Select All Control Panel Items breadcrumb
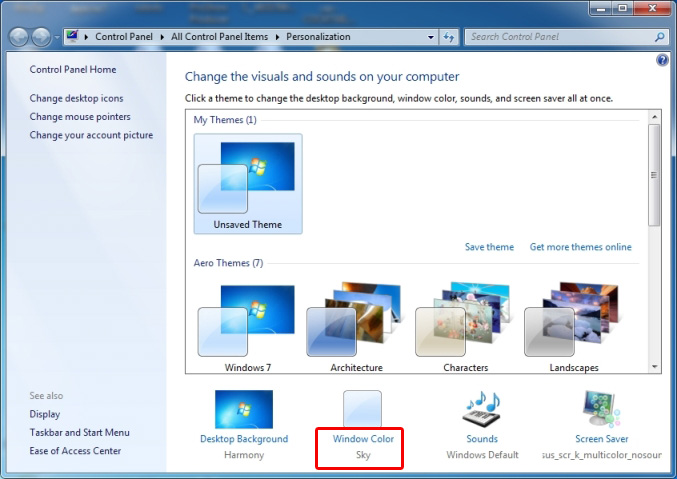The image size is (677, 479). coord(219,37)
